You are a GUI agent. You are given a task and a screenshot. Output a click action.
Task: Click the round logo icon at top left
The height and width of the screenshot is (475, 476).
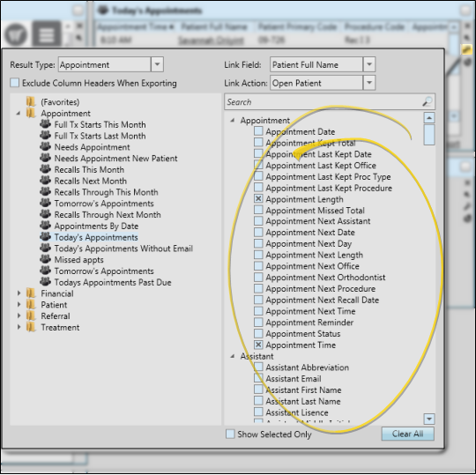pyautogui.click(x=16, y=34)
